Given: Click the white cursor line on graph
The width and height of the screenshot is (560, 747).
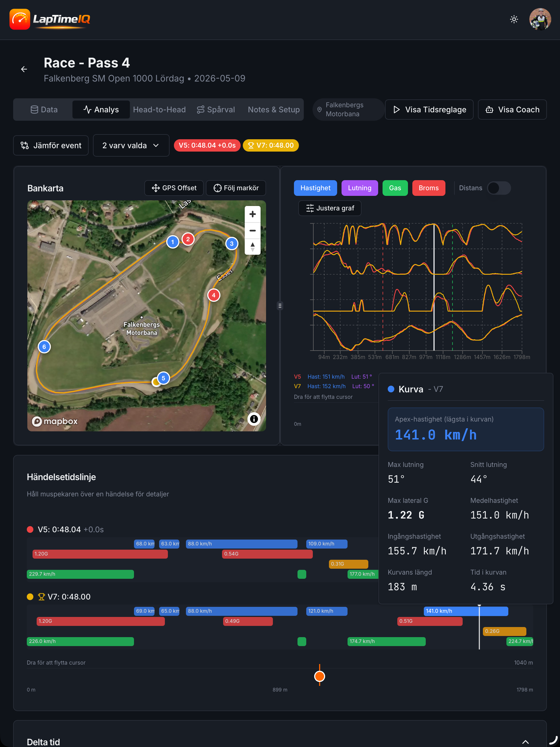Looking at the screenshot, I should coord(434,287).
